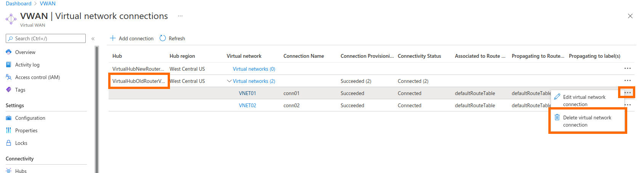Image resolution: width=644 pixels, height=173 pixels.
Task: Select Edit virtual network connection
Action: click(x=584, y=101)
